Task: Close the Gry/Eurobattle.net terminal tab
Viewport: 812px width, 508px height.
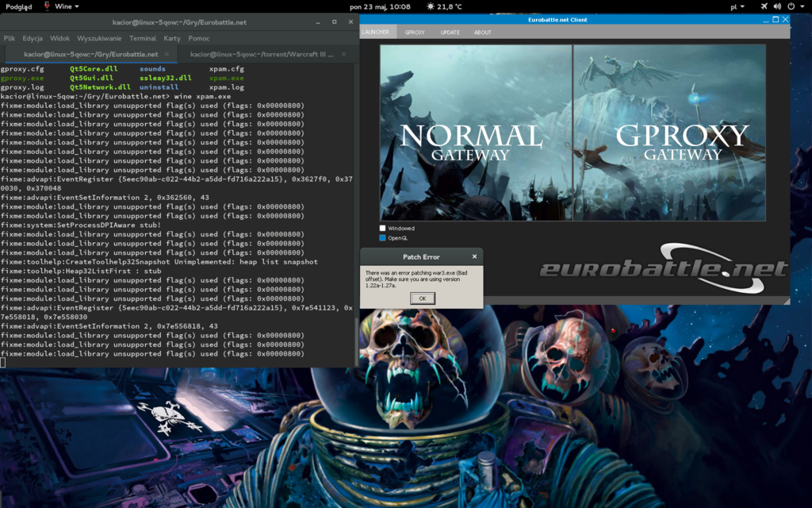Action: (x=167, y=54)
